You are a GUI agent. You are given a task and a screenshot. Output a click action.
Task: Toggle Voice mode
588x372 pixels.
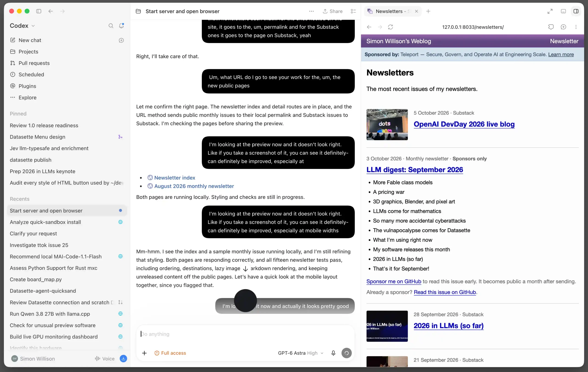pos(105,359)
